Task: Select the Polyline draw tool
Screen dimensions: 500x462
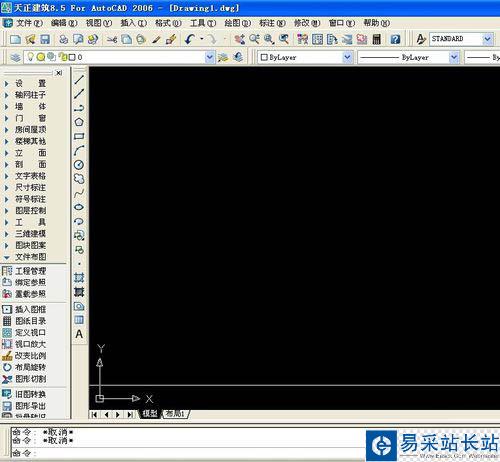Action: coord(79,108)
